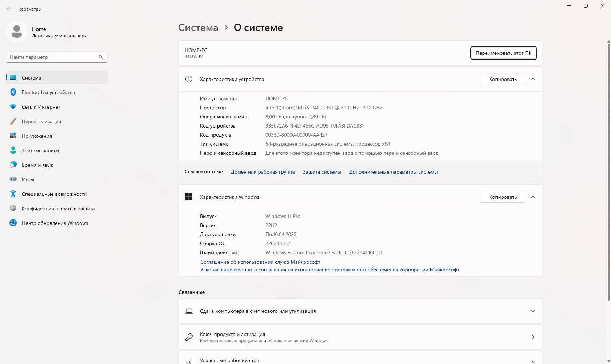The height and width of the screenshot is (364, 611).
Task: Click the Personalization brush icon
Action: pyautogui.click(x=13, y=121)
